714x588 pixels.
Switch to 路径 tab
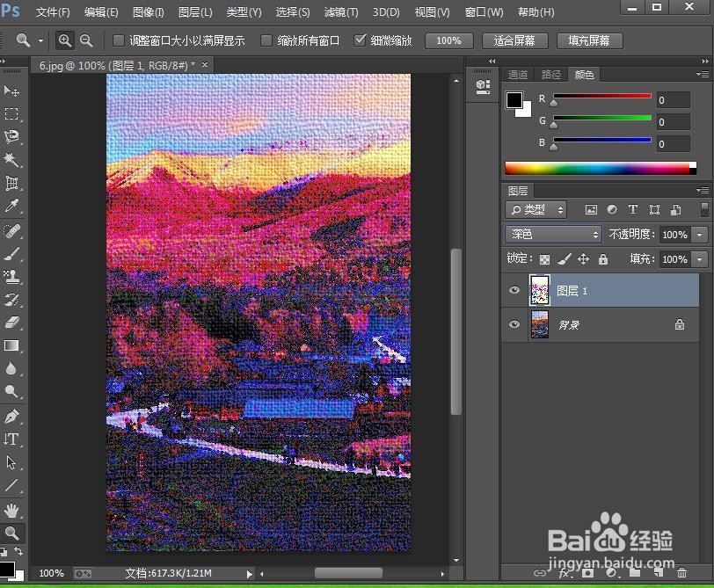(551, 75)
